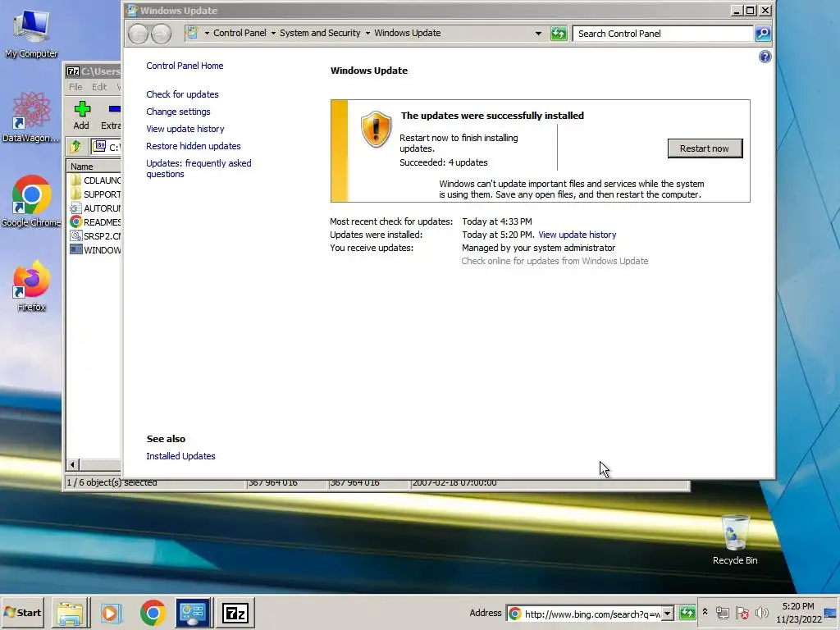Click the Restart now button
The height and width of the screenshot is (630, 840).
(705, 148)
